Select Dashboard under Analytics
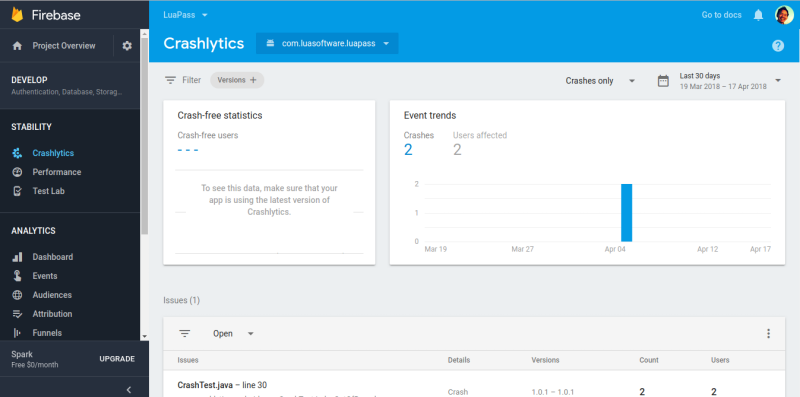This screenshot has height=397, width=800. coord(53,257)
